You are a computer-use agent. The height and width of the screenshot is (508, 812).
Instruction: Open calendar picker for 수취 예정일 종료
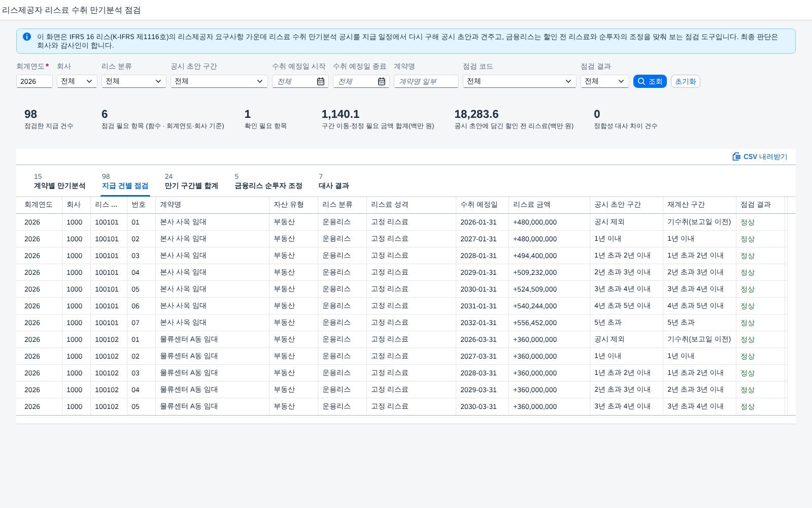[x=382, y=81]
